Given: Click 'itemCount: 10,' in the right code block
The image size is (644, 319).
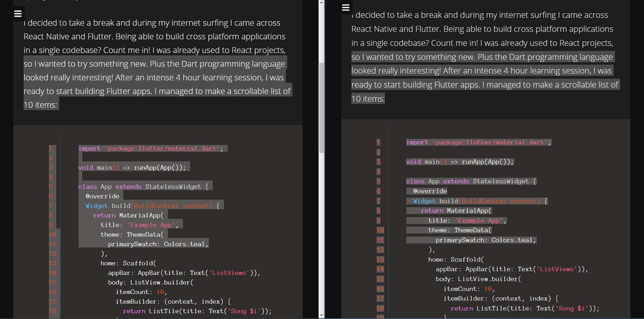Looking at the screenshot, I should coord(469,289).
